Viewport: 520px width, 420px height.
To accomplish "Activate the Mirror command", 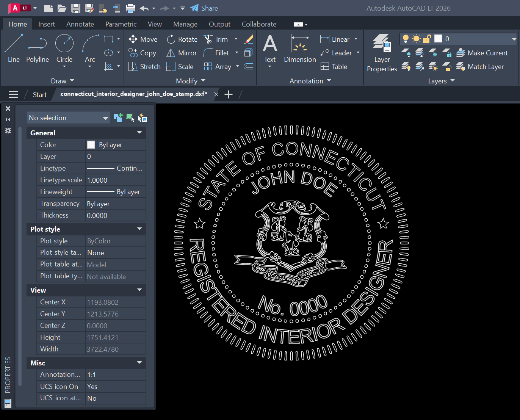I will coord(182,53).
